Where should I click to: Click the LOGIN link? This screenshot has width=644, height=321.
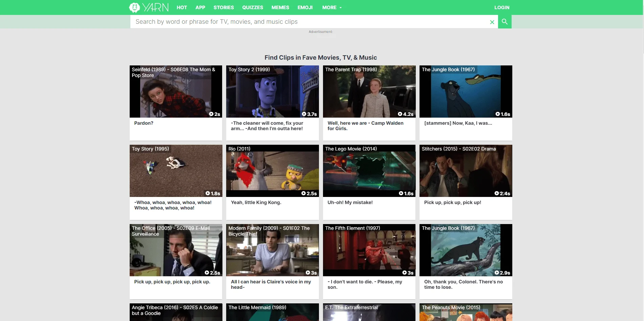click(502, 7)
